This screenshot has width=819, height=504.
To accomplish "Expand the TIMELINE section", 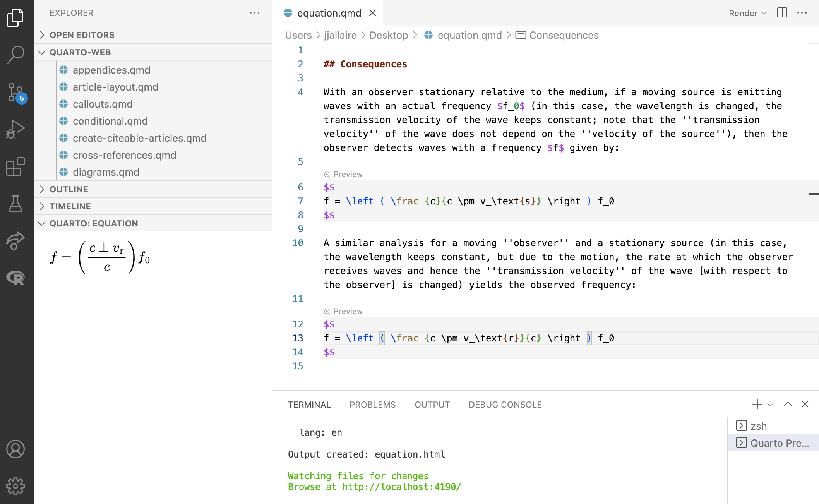I will coord(70,206).
